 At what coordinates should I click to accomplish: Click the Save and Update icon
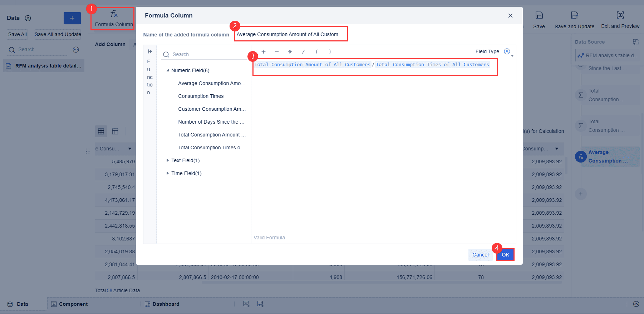[x=575, y=15]
